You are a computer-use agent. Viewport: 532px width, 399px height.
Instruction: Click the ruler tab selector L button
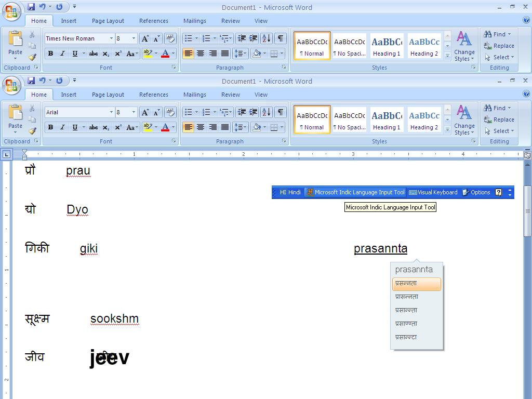pyautogui.click(x=6, y=155)
